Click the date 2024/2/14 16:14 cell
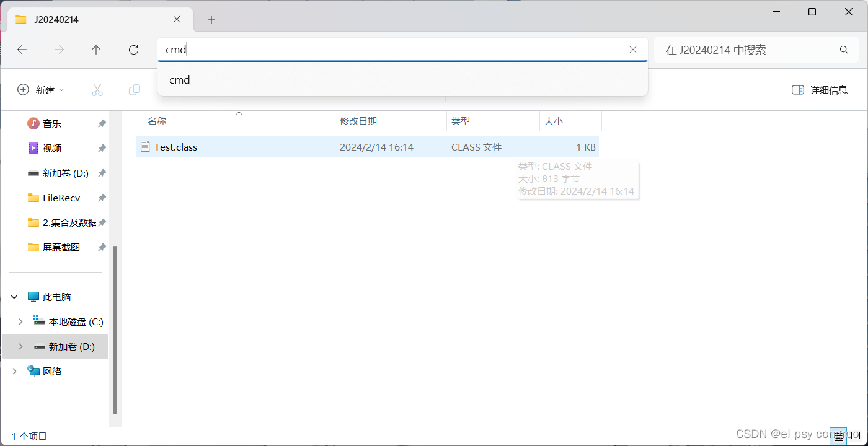Screen dimensions: 868x446 (376, 147)
